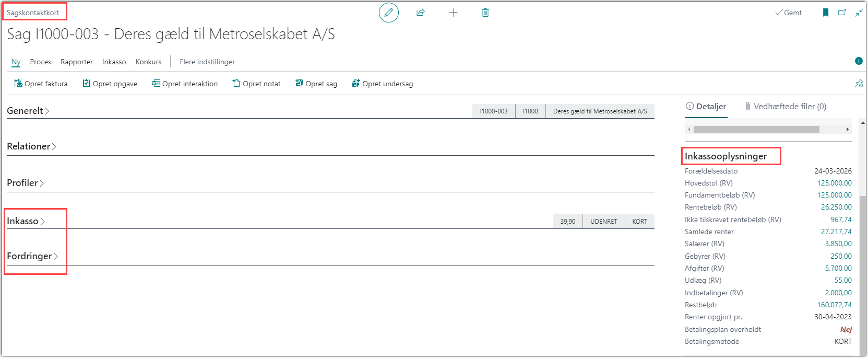868x358 pixels.
Task: Click the scrollbar right arrow
Action: (x=847, y=129)
